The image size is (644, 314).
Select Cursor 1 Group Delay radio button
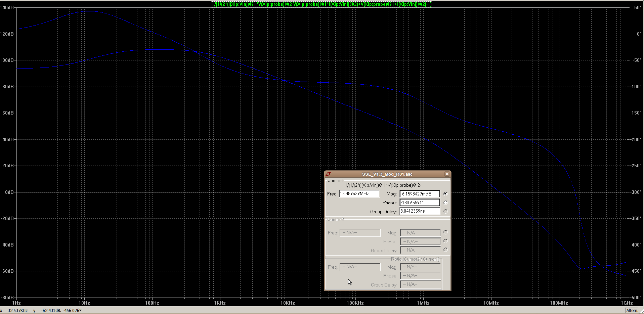pyautogui.click(x=445, y=211)
